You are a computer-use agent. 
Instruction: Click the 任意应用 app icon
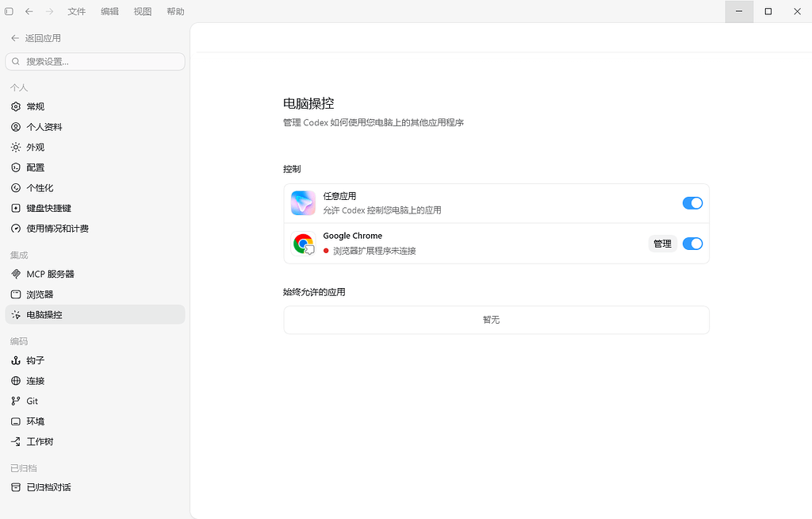303,203
